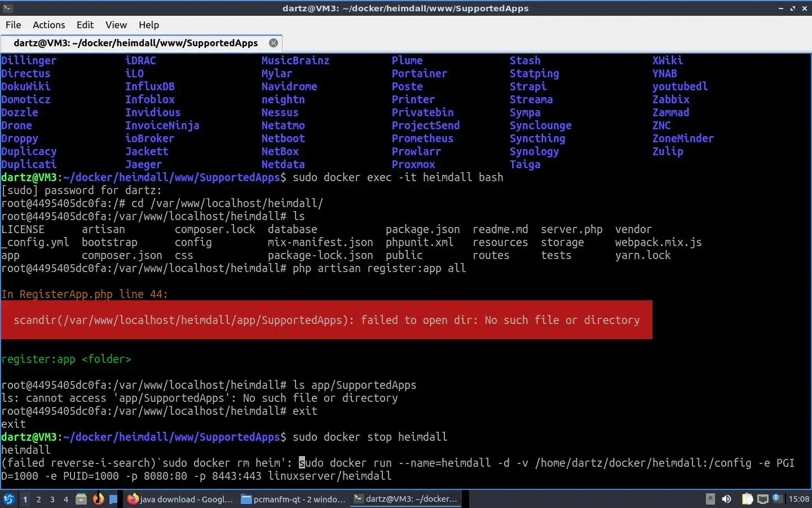Click the '(failed reverse-i-search)' prompt text

pos(78,463)
